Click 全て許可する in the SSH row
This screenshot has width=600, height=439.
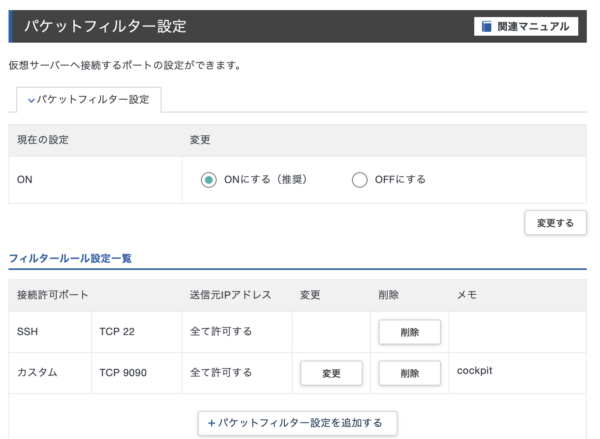pos(220,331)
